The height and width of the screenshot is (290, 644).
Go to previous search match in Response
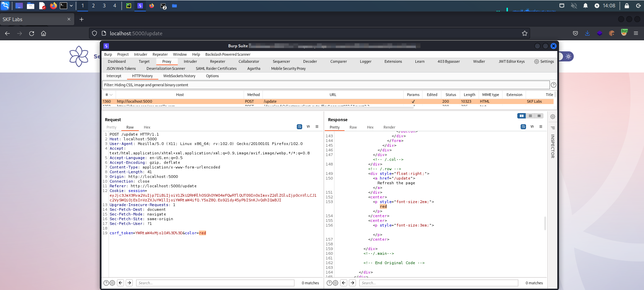[x=344, y=283]
